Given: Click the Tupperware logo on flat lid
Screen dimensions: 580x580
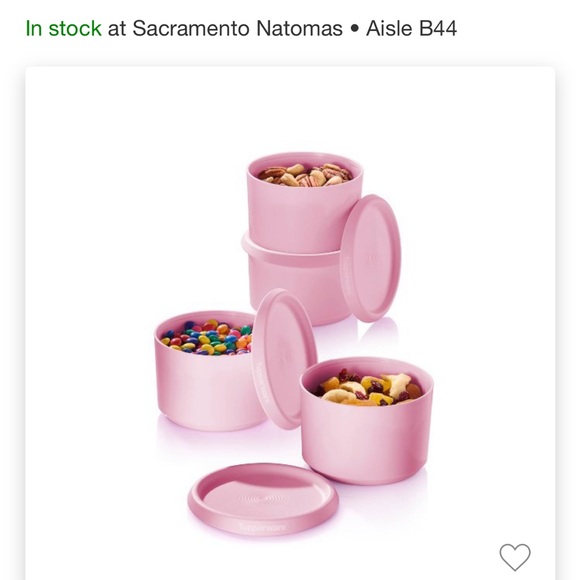Looking at the screenshot, I should pos(262,527).
